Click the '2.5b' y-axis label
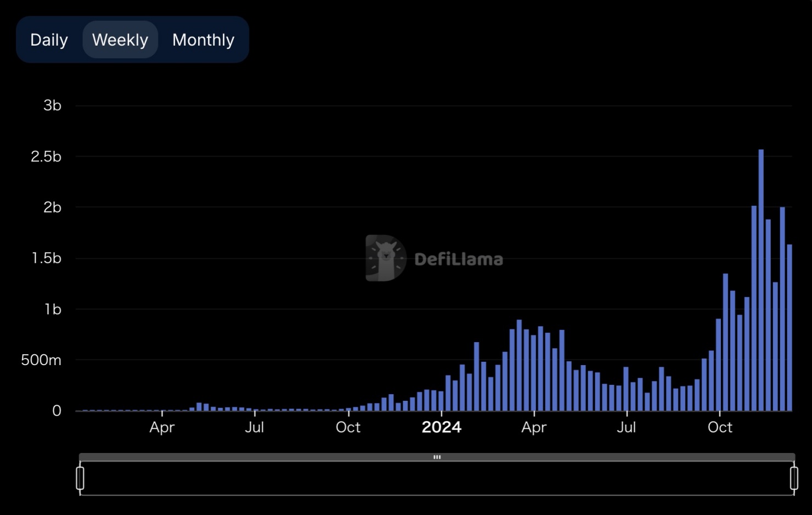 point(46,156)
